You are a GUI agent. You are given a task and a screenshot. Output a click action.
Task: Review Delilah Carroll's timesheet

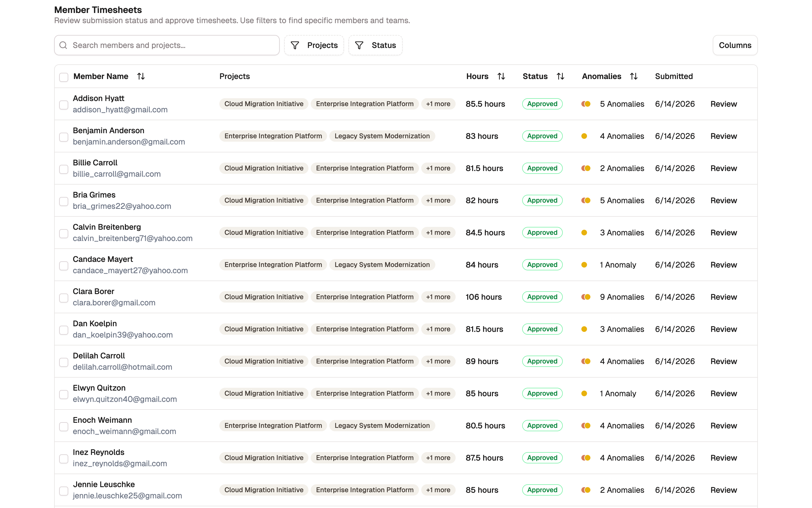[x=723, y=361]
